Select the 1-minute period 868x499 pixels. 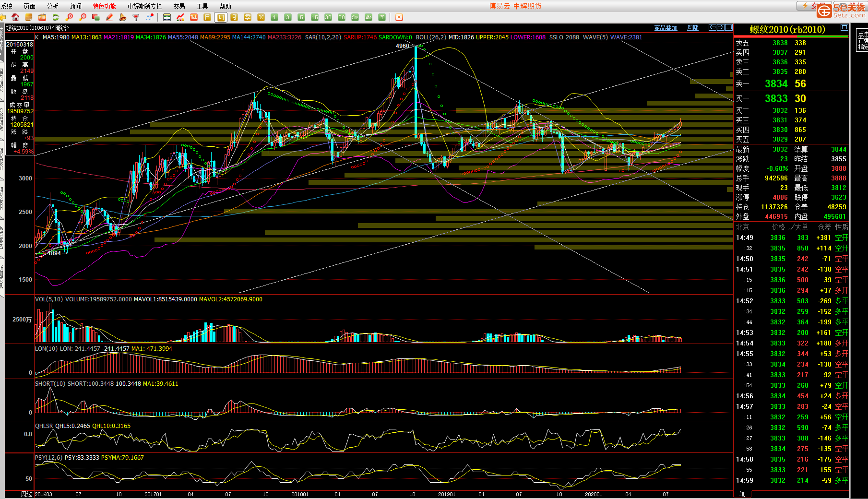pyautogui.click(x=274, y=17)
